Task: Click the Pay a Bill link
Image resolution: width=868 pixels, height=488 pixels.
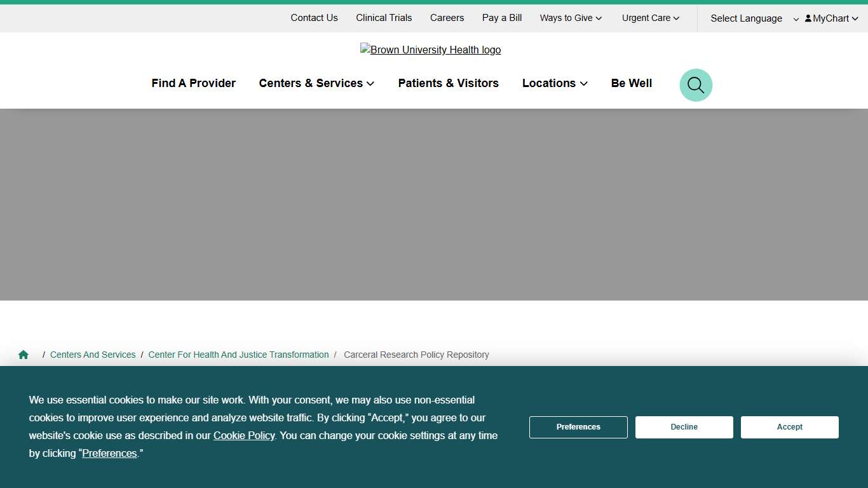Action: coord(501,18)
